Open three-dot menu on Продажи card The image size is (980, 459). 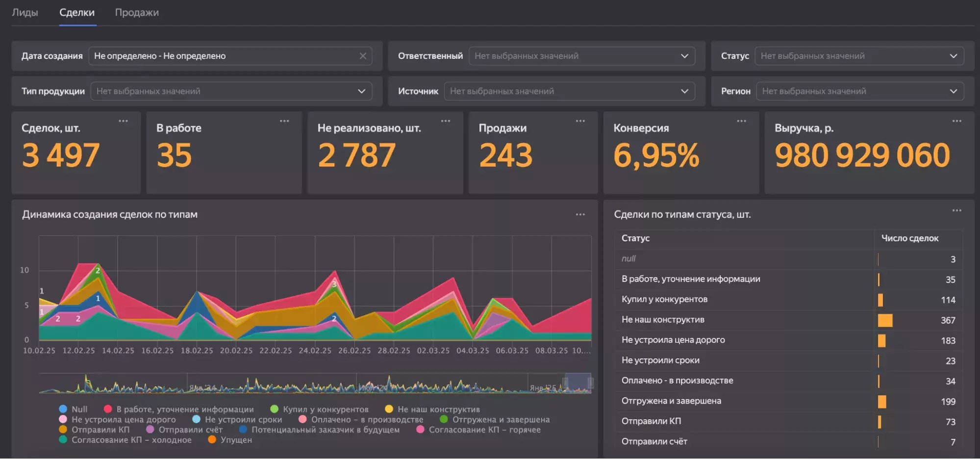click(580, 121)
